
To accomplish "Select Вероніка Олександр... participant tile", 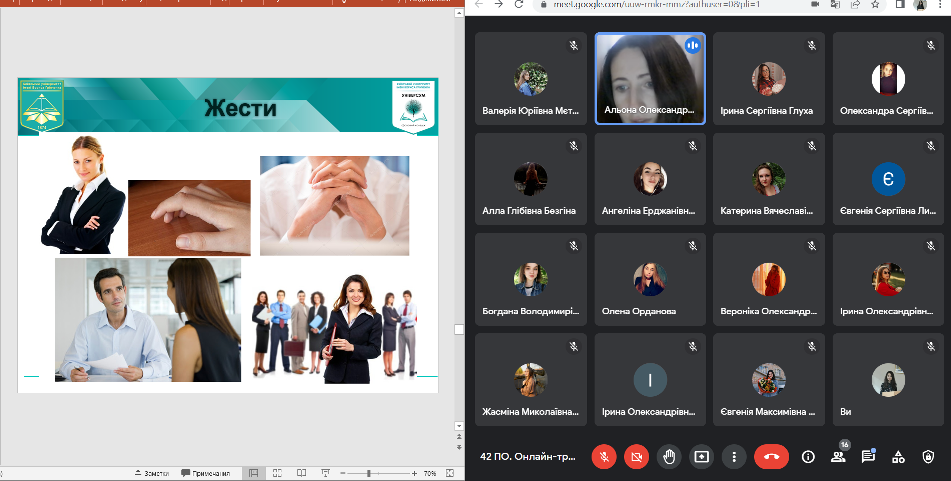I will (769, 279).
